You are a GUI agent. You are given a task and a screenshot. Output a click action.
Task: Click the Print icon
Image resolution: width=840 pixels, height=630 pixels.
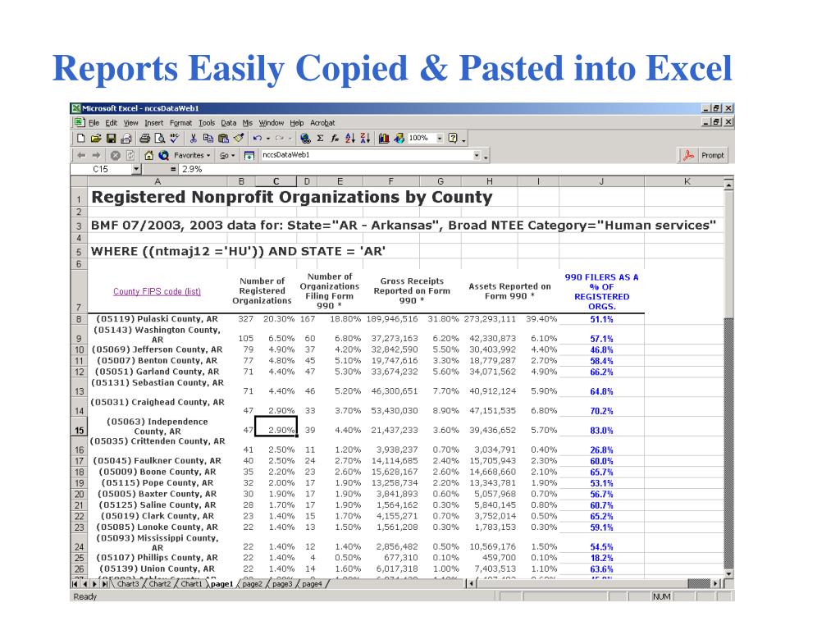coord(144,138)
